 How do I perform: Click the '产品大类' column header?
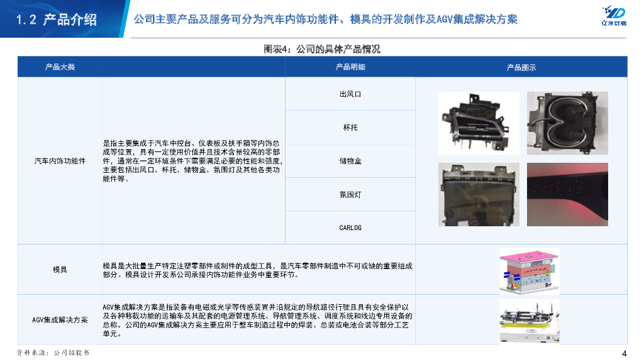pos(60,67)
